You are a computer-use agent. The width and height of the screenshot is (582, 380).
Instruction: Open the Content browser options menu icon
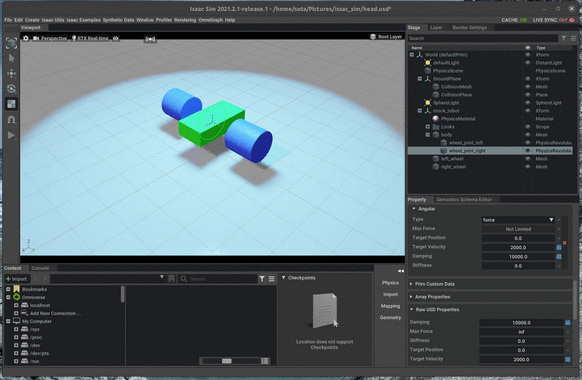[272, 279]
